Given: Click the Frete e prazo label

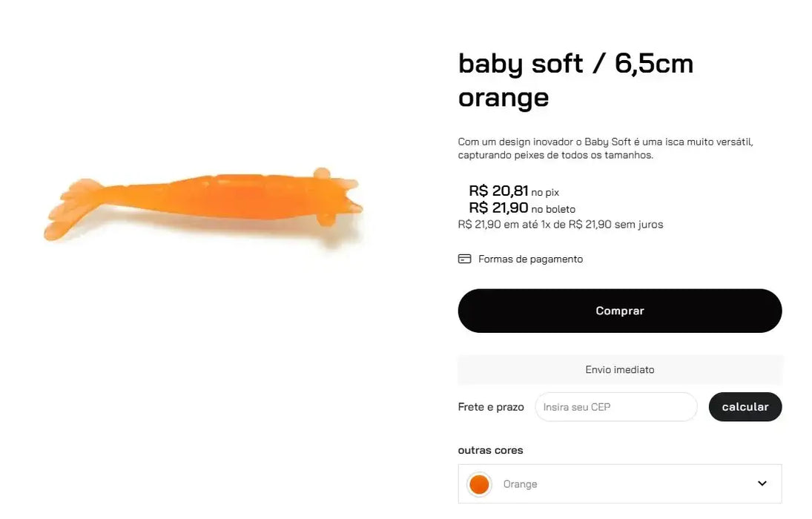Looking at the screenshot, I should point(491,407).
